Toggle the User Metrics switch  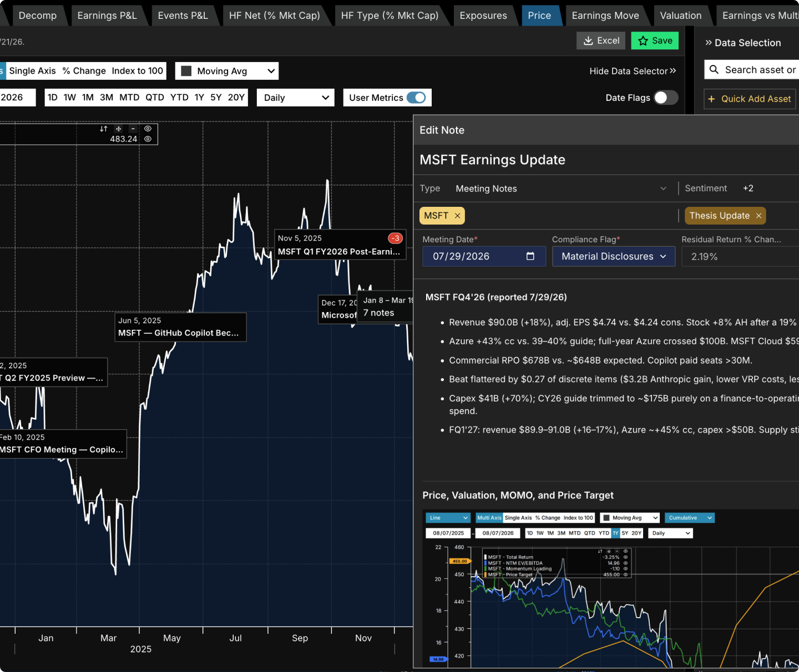[416, 98]
